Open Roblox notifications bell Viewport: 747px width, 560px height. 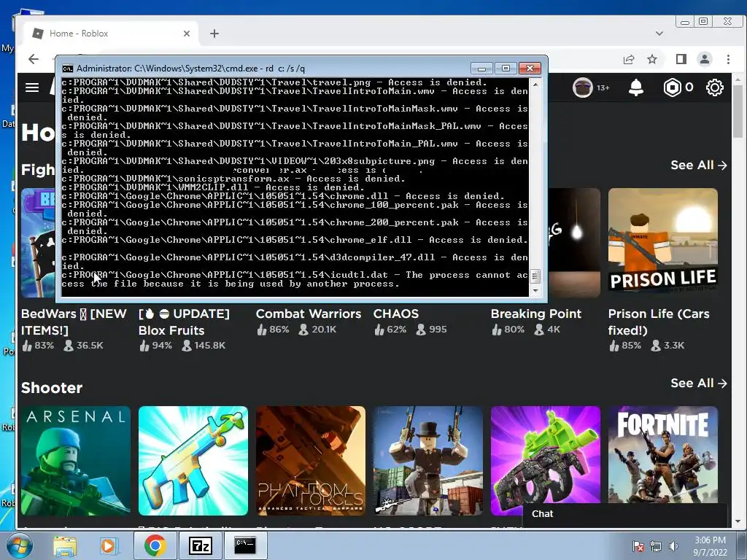click(636, 87)
